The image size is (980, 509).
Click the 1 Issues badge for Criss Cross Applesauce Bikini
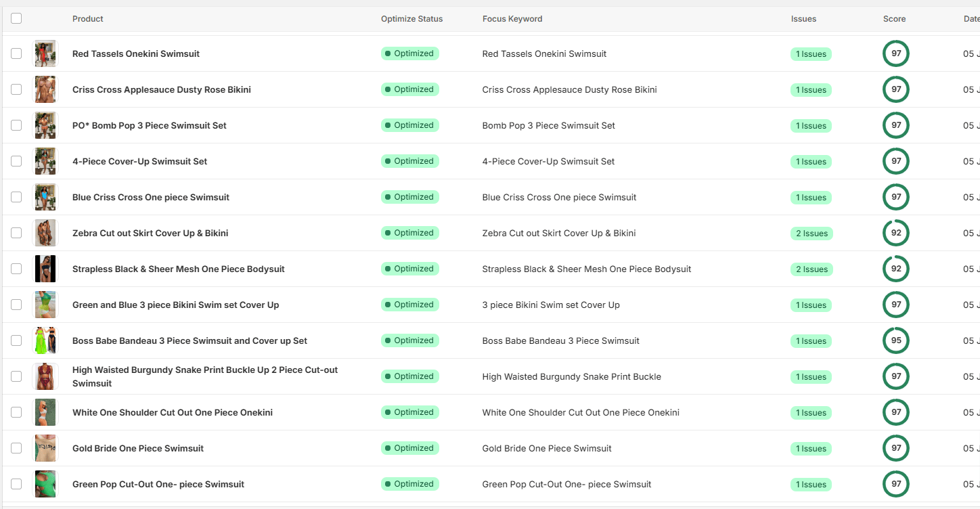coord(811,90)
